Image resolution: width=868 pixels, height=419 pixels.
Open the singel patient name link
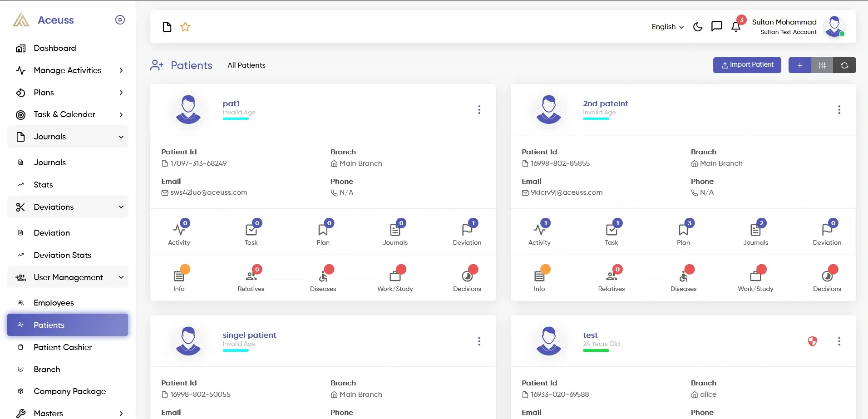[x=249, y=335]
